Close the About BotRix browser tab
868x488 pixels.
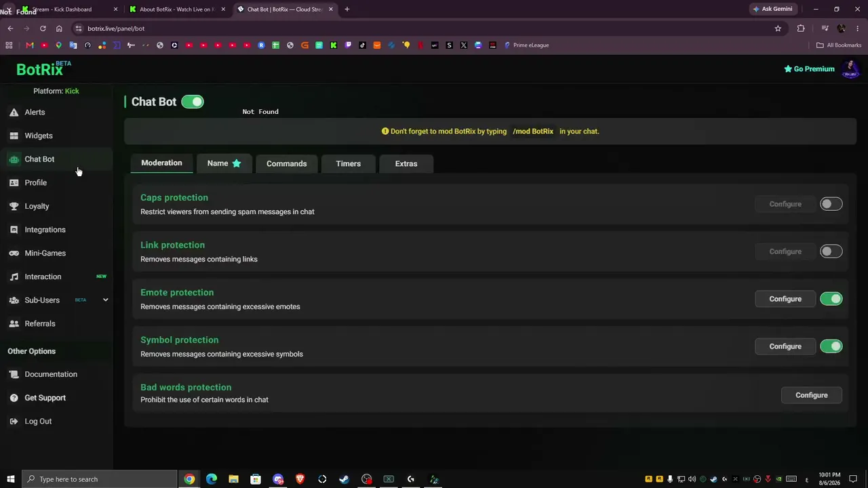223,9
